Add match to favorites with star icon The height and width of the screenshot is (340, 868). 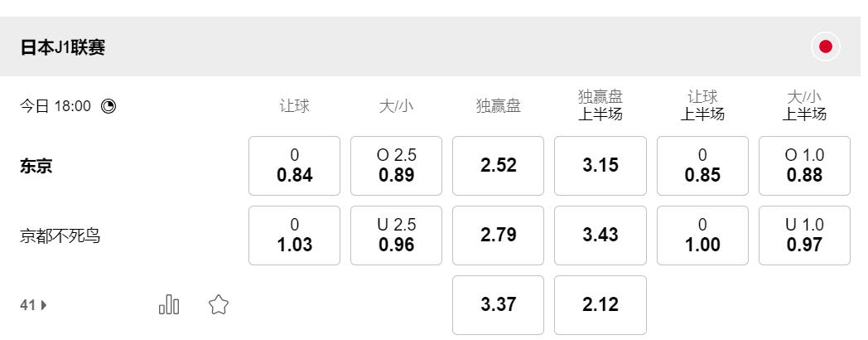point(219,305)
